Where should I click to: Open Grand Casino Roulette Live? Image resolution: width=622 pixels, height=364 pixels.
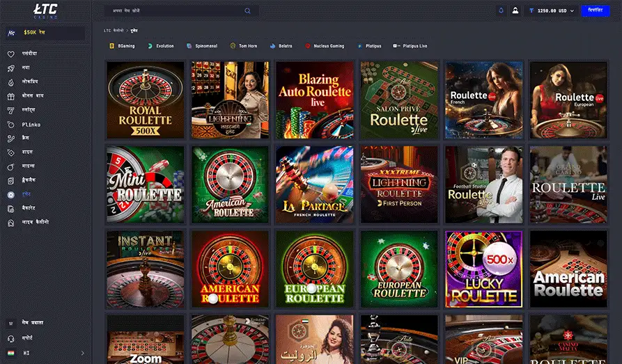click(x=569, y=184)
